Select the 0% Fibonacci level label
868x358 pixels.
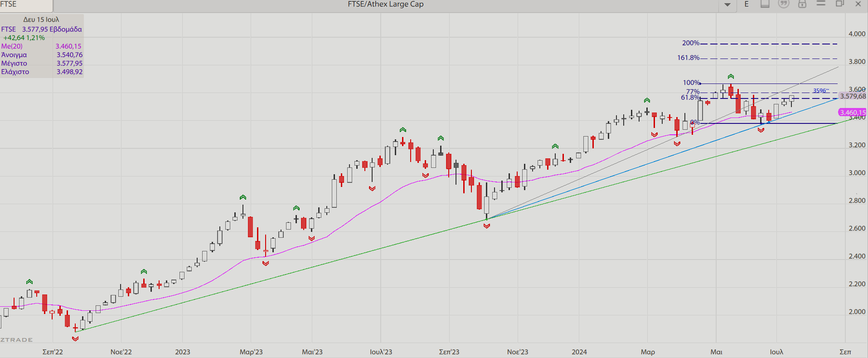695,122
